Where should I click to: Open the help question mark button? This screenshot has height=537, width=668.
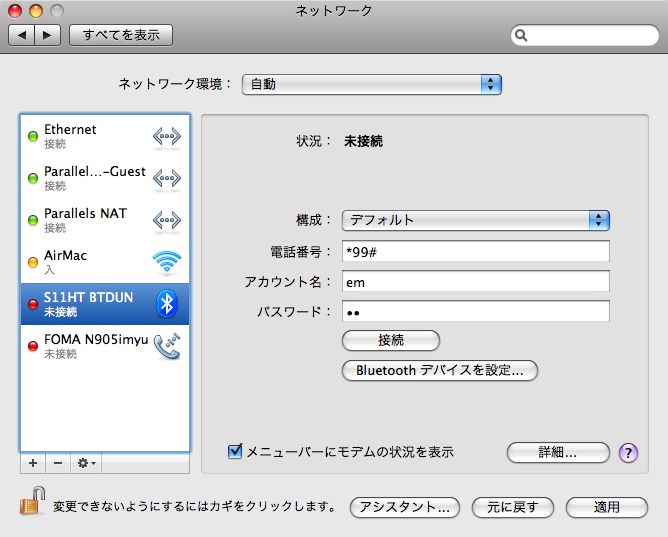[629, 453]
